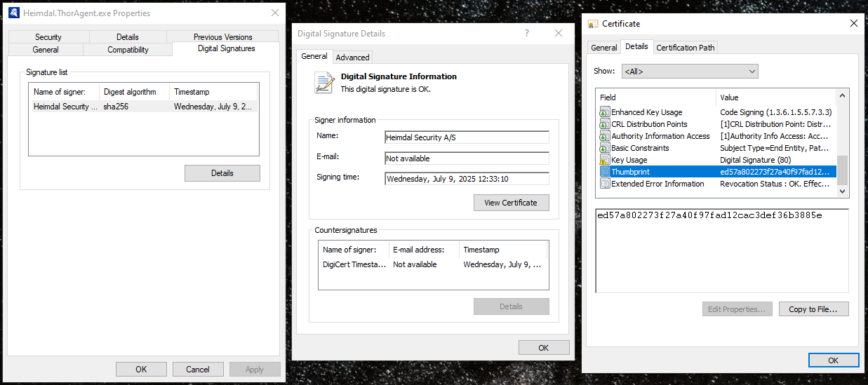The width and height of the screenshot is (868, 385).
Task: Select the Extended Error Information row
Action: [717, 184]
